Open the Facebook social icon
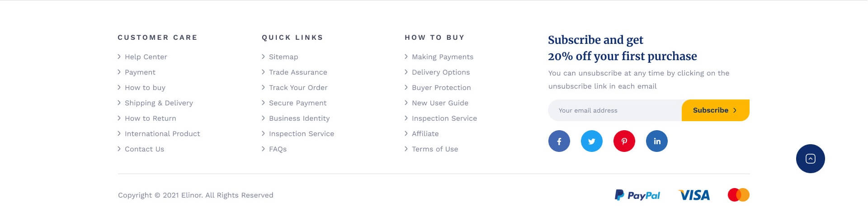The image size is (868, 217). coord(559,141)
